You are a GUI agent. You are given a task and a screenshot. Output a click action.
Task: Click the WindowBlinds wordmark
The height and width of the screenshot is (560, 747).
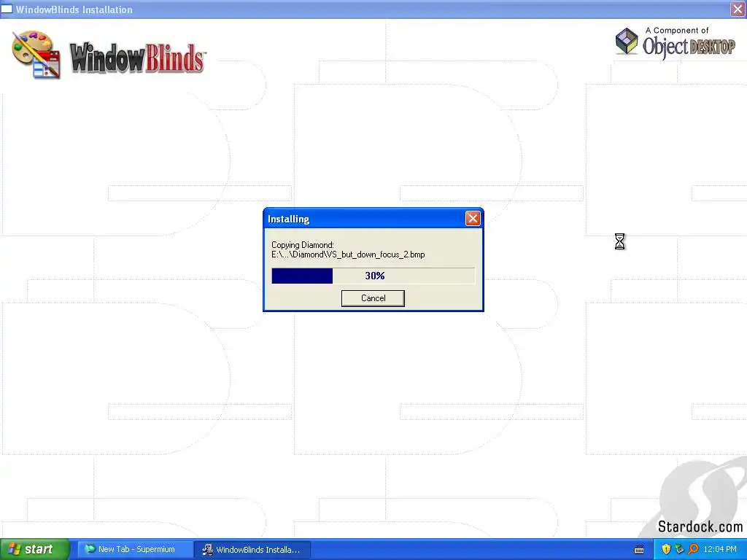coord(137,58)
